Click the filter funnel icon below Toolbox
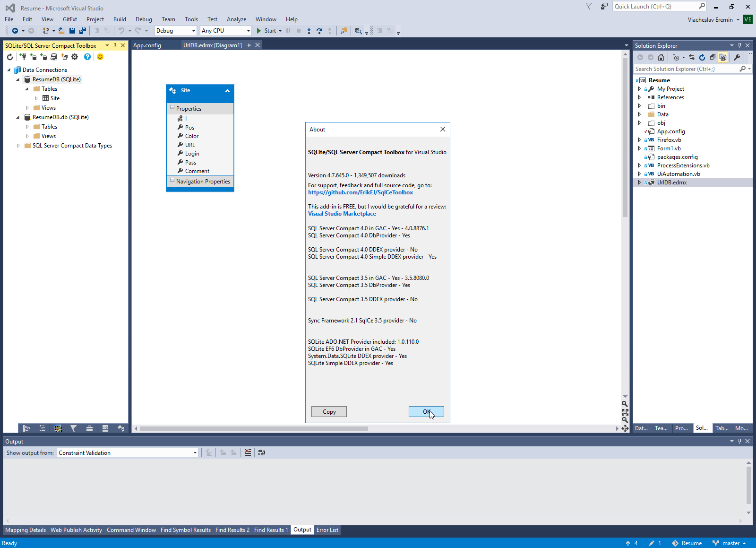The width and height of the screenshot is (756, 548). coord(74,428)
